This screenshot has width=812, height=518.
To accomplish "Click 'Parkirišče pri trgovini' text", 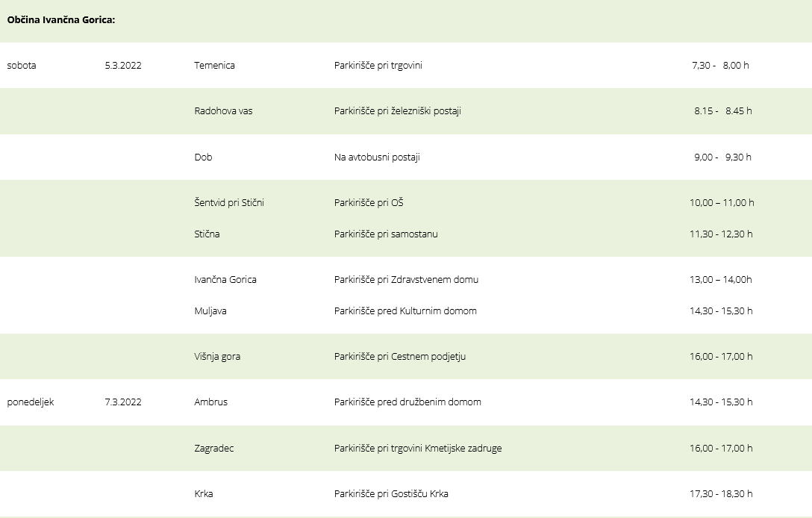I will click(x=378, y=65).
